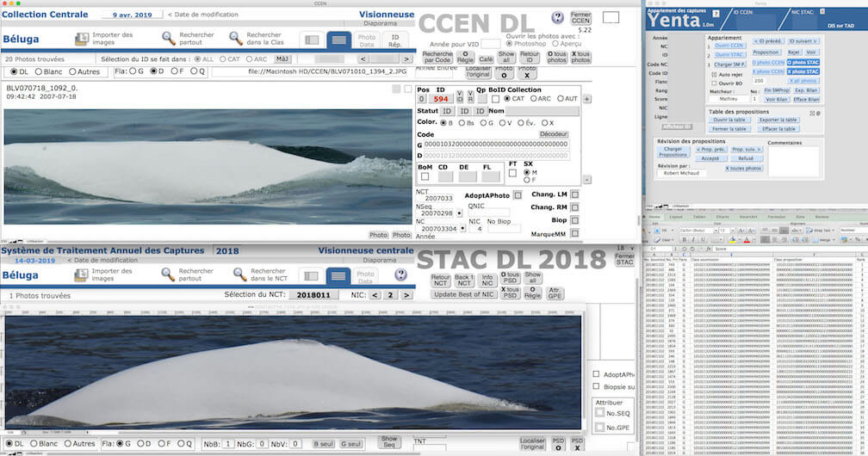Toggle the Biop checkbox

click(574, 220)
